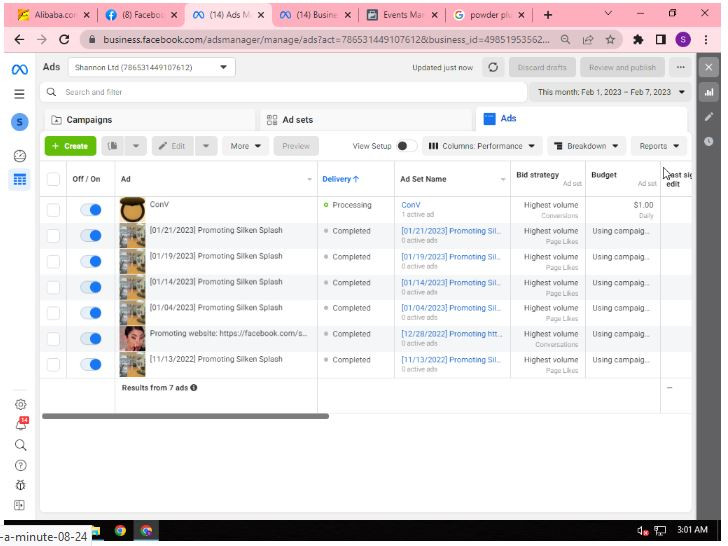Reload the browser page

coord(64,40)
